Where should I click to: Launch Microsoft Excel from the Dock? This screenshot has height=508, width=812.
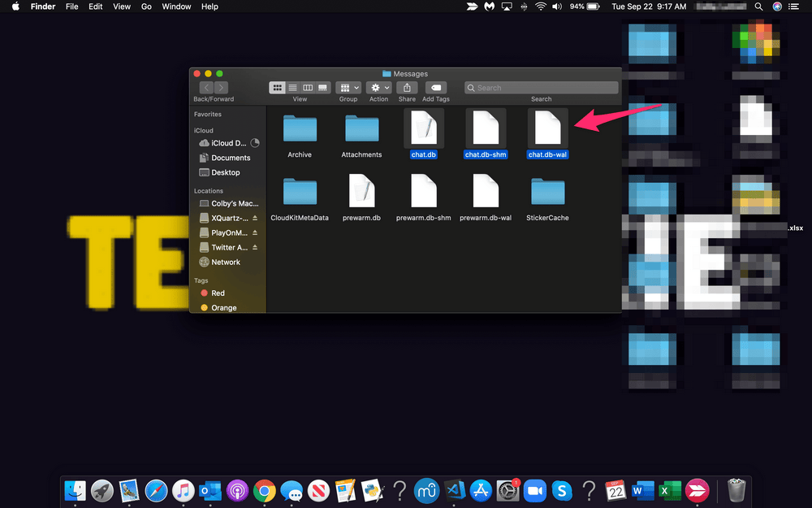(670, 491)
